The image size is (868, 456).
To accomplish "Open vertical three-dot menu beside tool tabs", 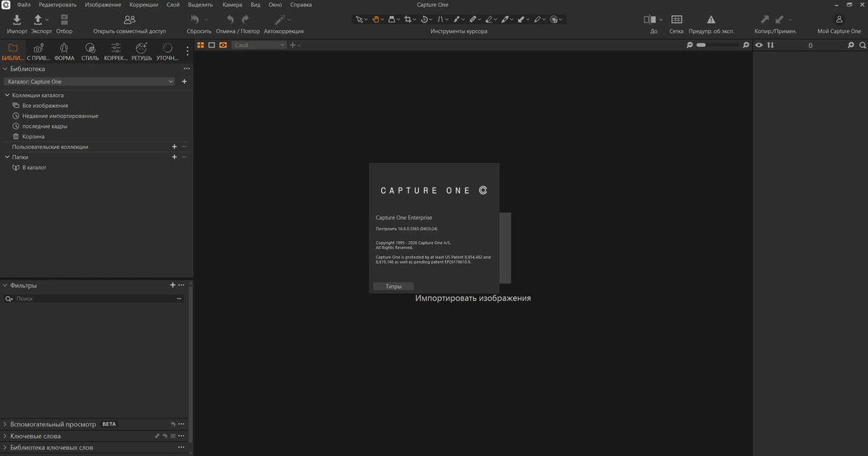I will click(187, 51).
